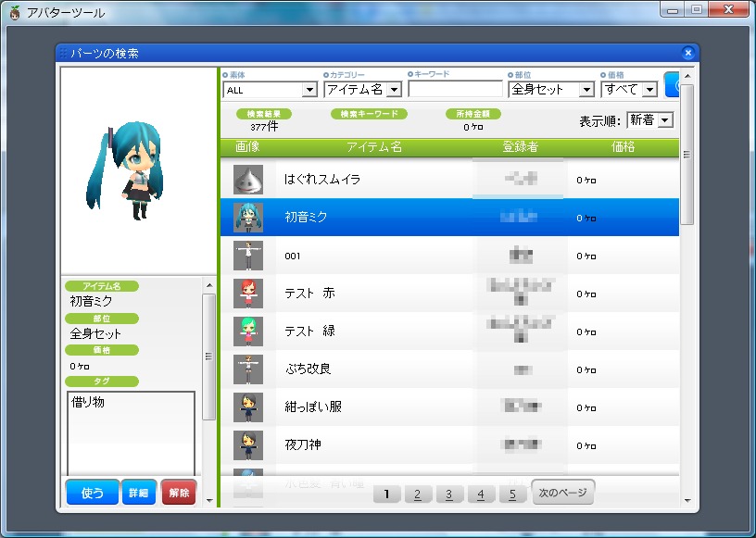Click the 検索キーワード label
This screenshot has height=538, width=756.
tap(369, 114)
